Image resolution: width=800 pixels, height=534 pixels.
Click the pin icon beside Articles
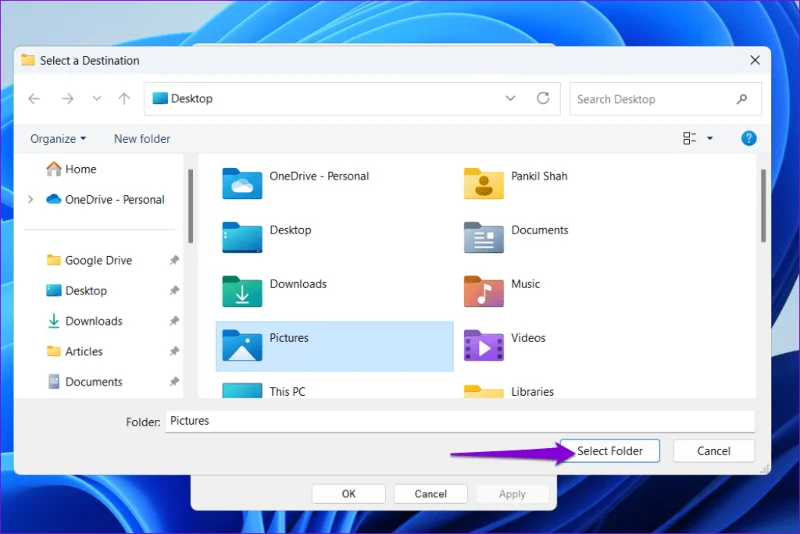pos(174,351)
